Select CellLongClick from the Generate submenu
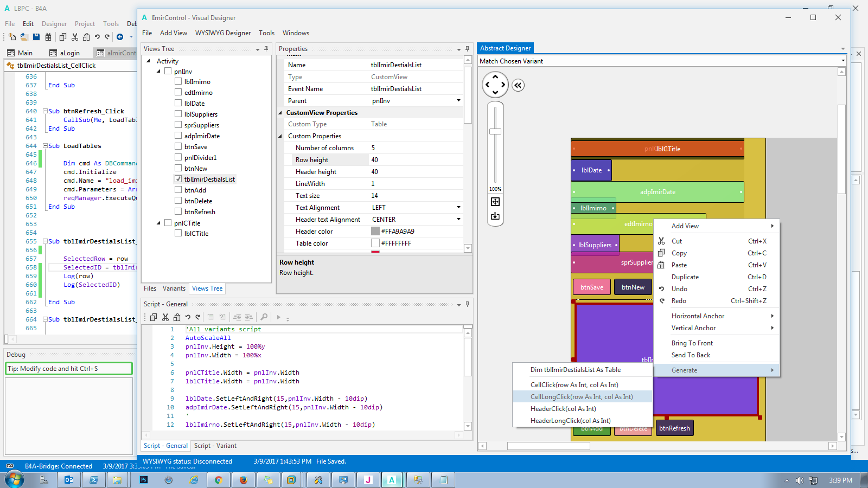The image size is (868, 488). click(x=582, y=397)
